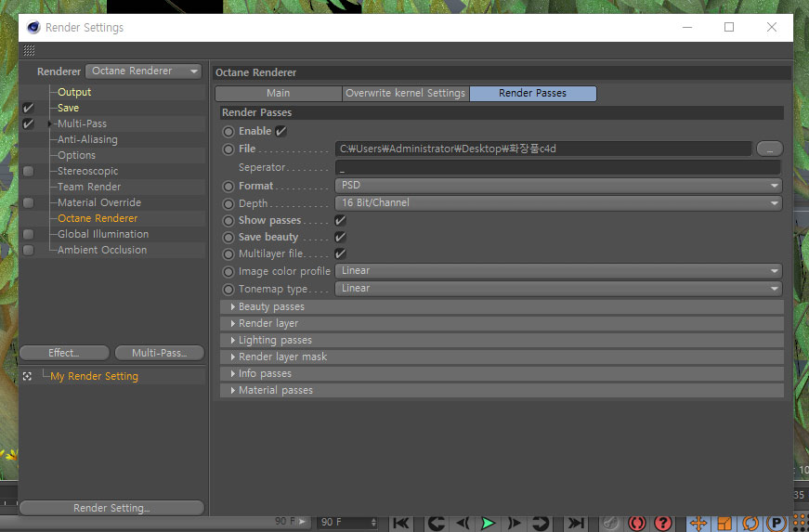Enable Ambient Occlusion checkbox
Image resolution: width=809 pixels, height=532 pixels.
point(29,250)
